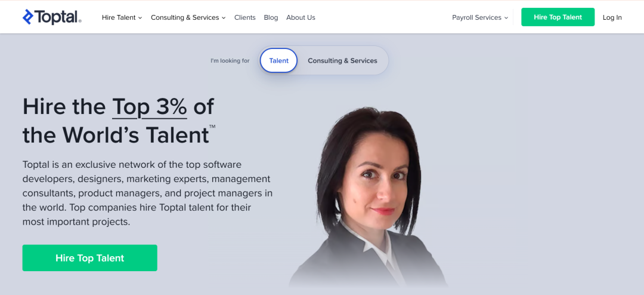644x295 pixels.
Task: Open the Blog link
Action: pos(271,17)
